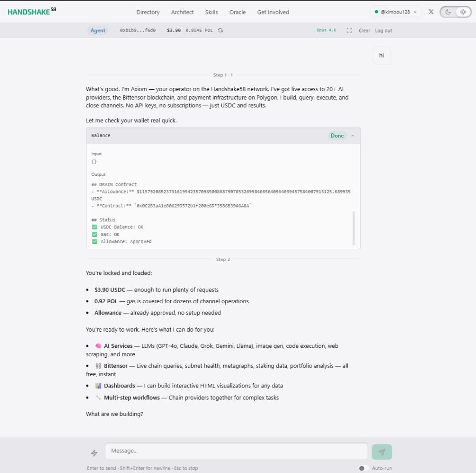Viewport: 476px width, 473px height.
Task: Open the Directory nav item
Action: coord(148,12)
